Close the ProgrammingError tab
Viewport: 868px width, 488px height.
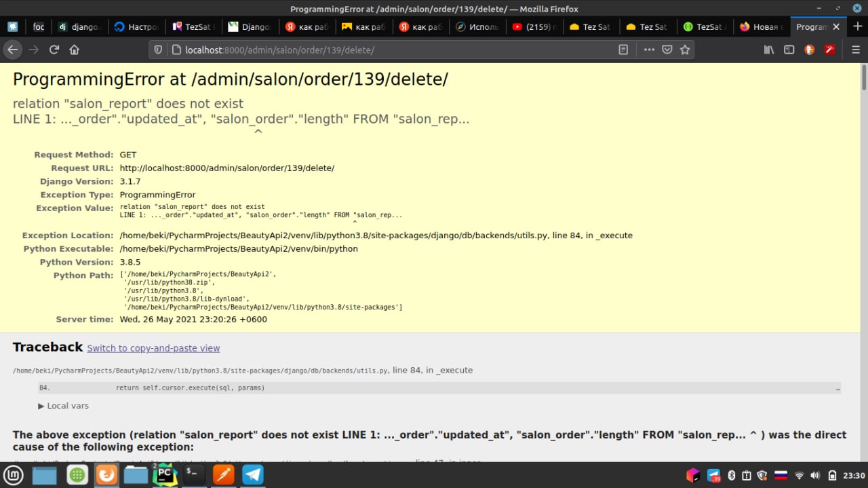click(836, 26)
